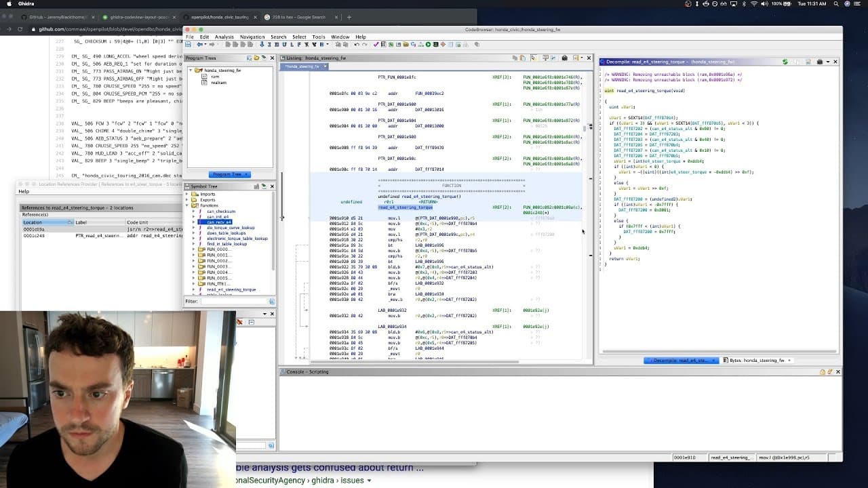Click Help in the Location References window

[24, 191]
